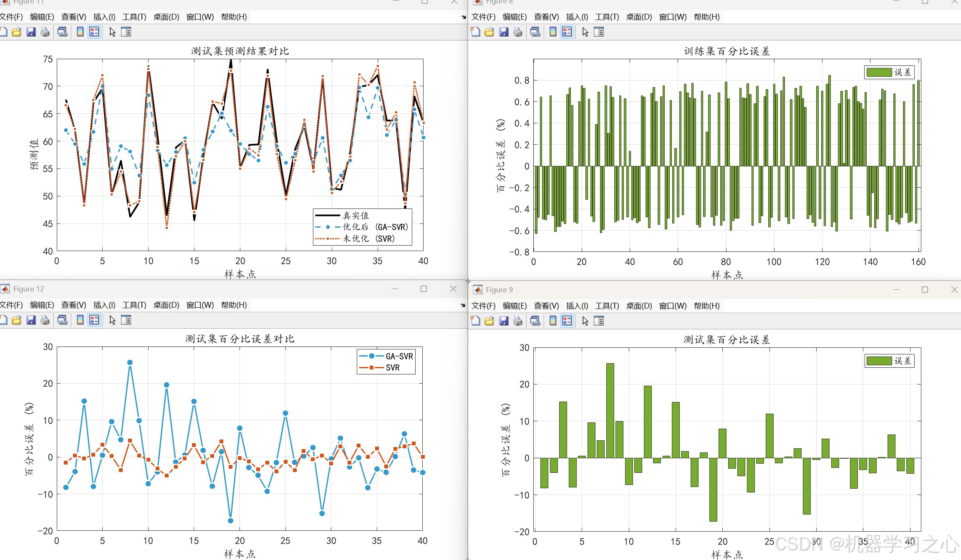961x560 pixels.
Task: Open file icon in Figure 9 toolbar
Action: [489, 321]
